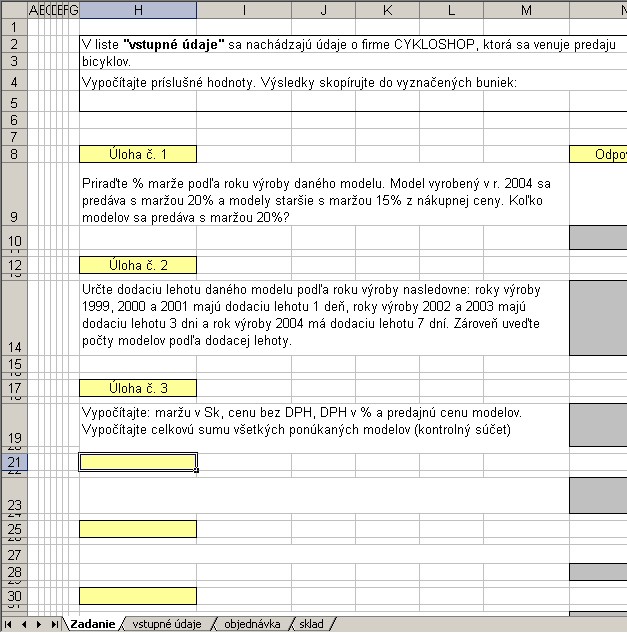Click the yellow Úloha č. 2 cell
Image resolution: width=627 pixels, height=633 pixels.
point(138,265)
